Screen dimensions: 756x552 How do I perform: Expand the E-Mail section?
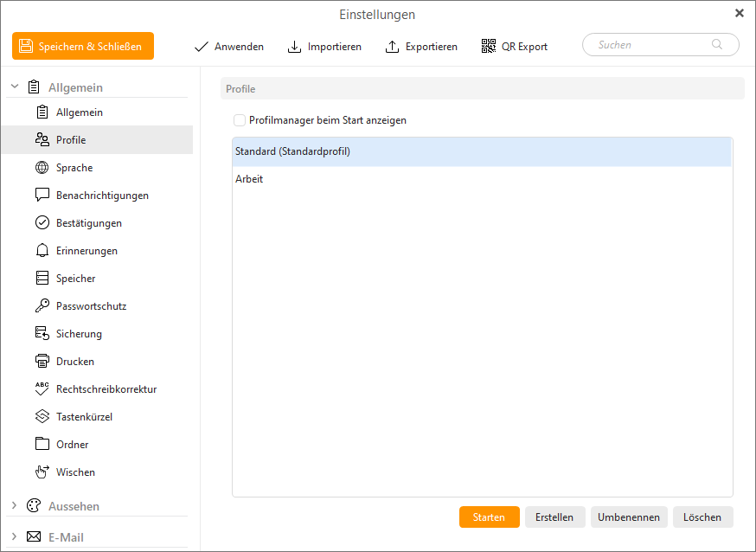click(x=15, y=537)
